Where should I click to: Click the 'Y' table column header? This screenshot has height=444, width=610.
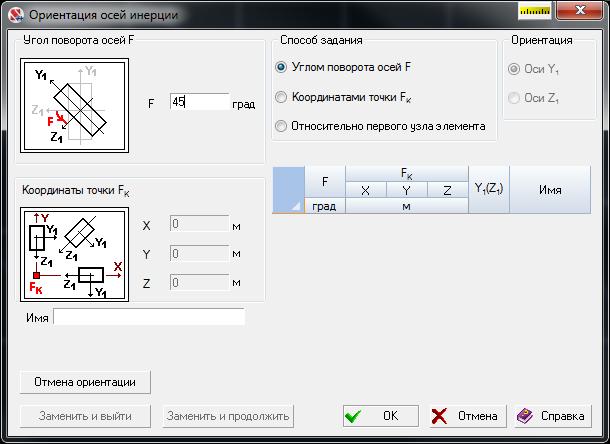point(407,190)
